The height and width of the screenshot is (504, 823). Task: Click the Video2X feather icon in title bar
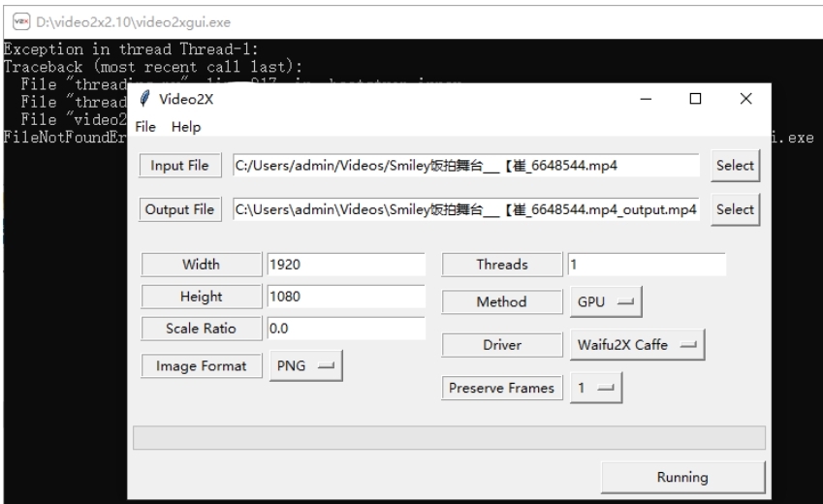[x=144, y=99]
